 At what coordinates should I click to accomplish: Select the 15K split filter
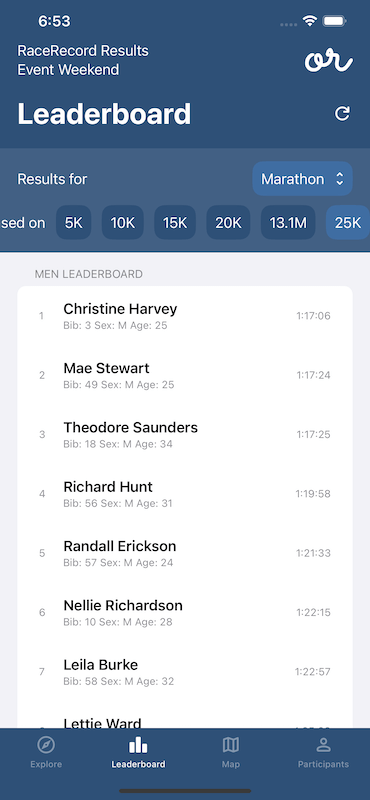(x=175, y=222)
